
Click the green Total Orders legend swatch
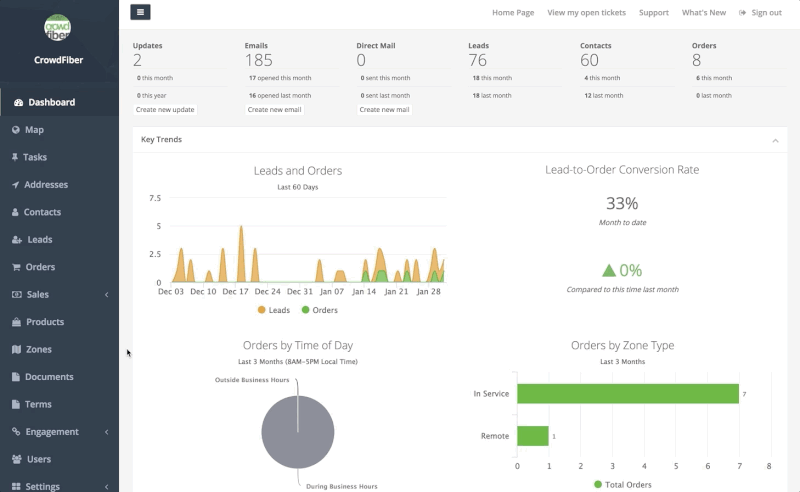click(x=598, y=484)
